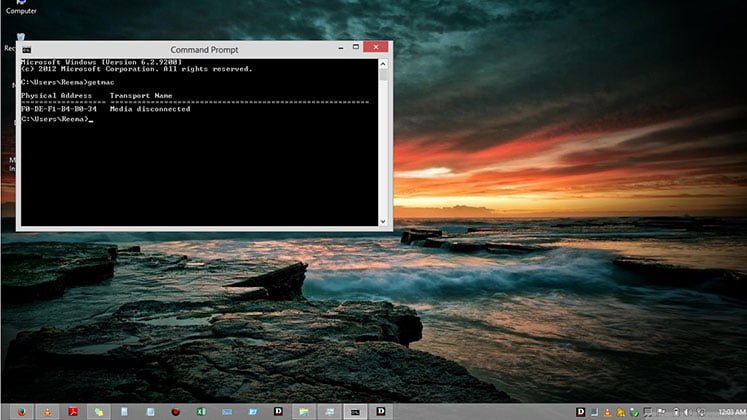Select the Computer desktop icon
Screen dimensions: 747x420
[21, 6]
